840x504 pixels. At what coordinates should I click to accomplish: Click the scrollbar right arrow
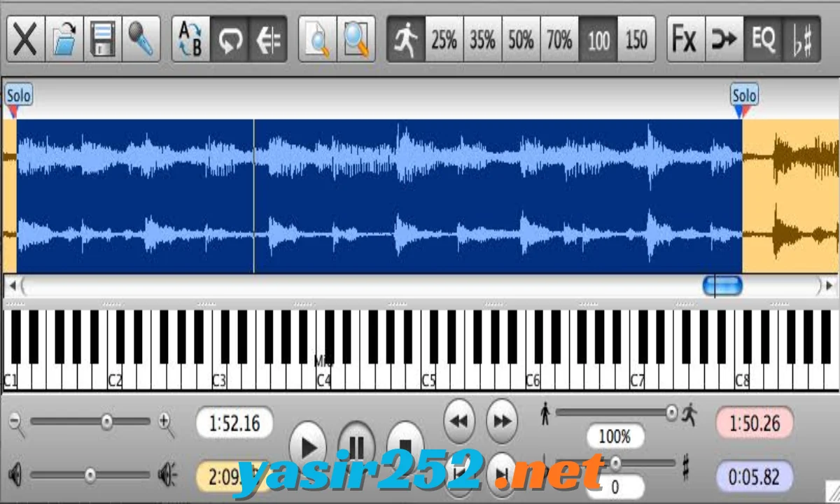(x=829, y=286)
